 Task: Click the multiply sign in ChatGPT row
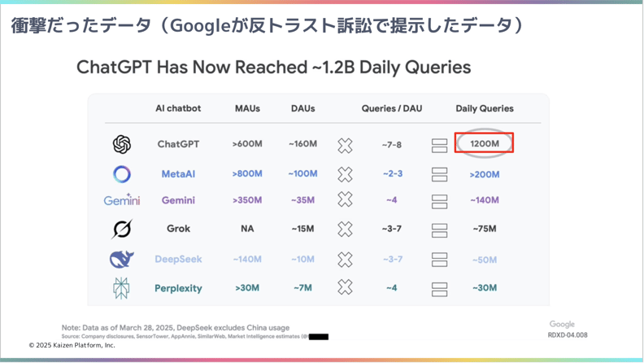click(345, 146)
